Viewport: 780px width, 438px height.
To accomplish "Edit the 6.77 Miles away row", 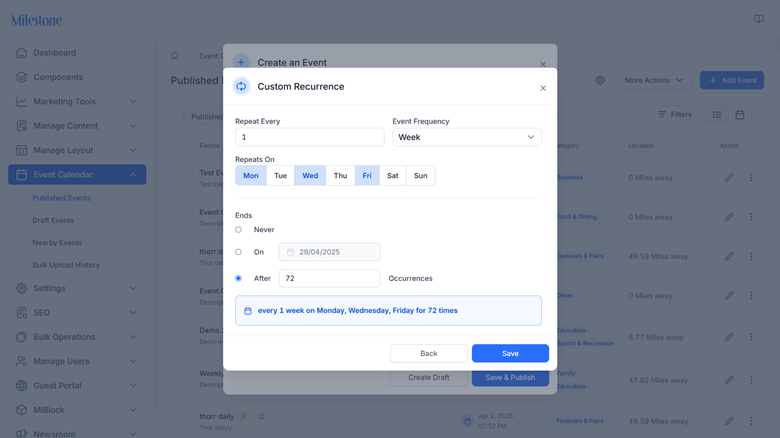I will [x=729, y=337].
